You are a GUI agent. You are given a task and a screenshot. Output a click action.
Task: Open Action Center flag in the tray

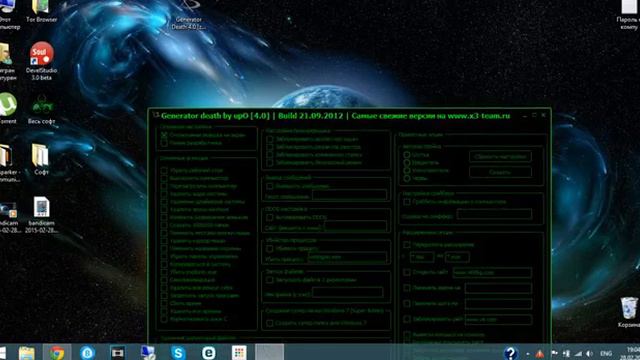click(554, 353)
